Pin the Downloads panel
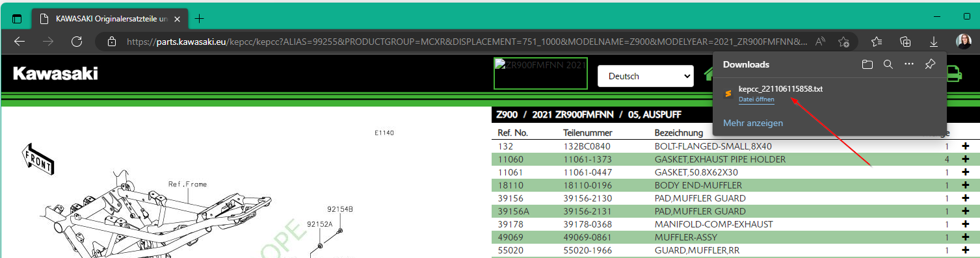The width and height of the screenshot is (980, 258). point(930,64)
